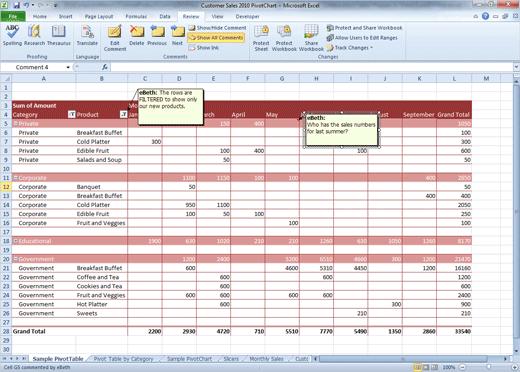Click the horizontal scrollbar thumb
This screenshot has height=372, width=520.
point(403,359)
